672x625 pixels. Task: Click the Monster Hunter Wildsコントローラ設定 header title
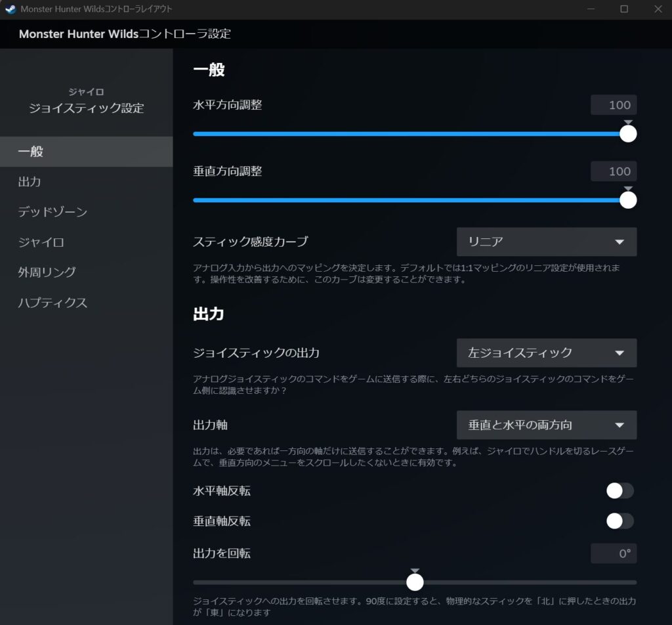coord(125,34)
